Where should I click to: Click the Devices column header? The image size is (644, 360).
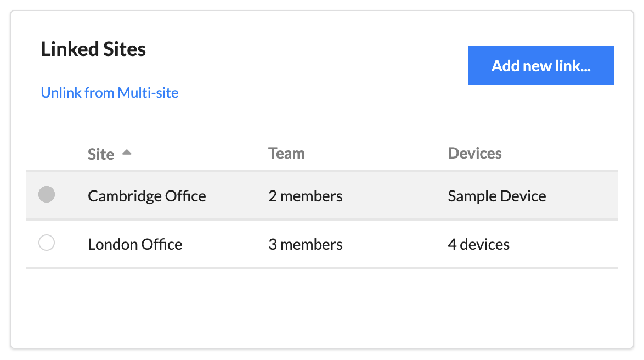475,153
